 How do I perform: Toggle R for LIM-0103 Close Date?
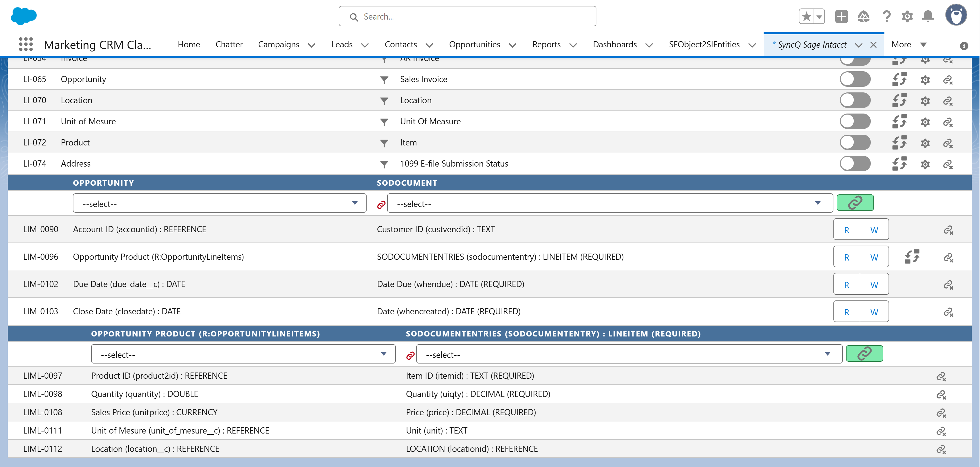[x=847, y=312]
